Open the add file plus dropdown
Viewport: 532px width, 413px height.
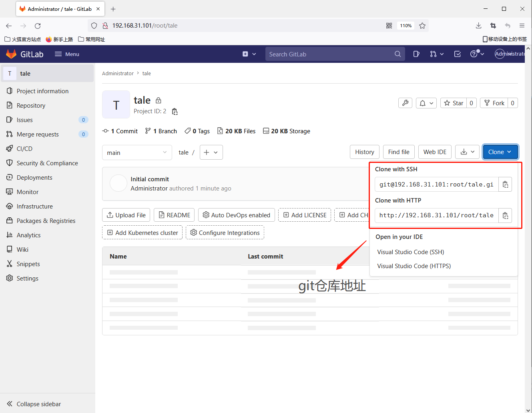point(211,152)
